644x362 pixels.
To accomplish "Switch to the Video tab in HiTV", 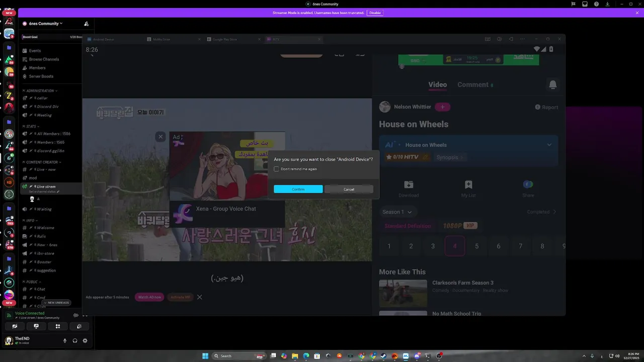I will pos(437,84).
